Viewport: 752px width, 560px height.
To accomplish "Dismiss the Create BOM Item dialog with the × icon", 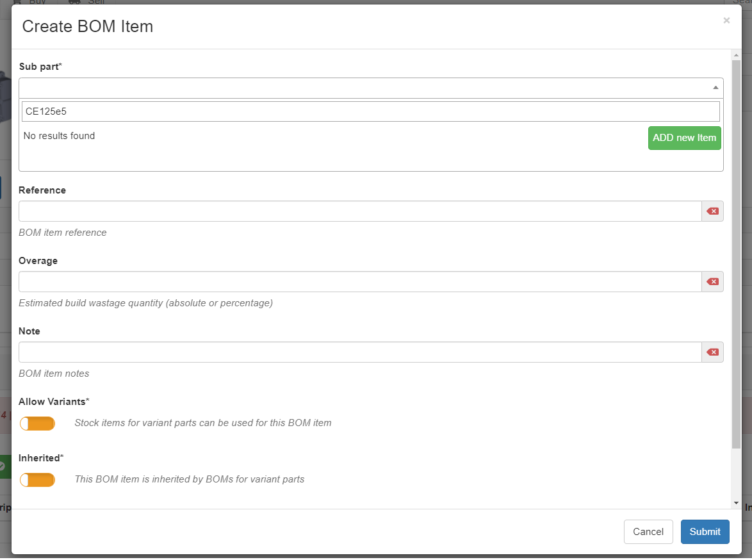I will (726, 20).
